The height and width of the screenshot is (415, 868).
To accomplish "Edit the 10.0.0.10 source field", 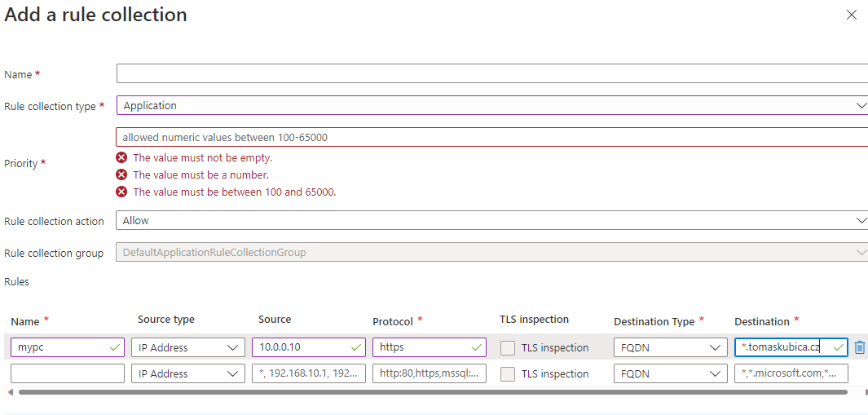I will 302,347.
